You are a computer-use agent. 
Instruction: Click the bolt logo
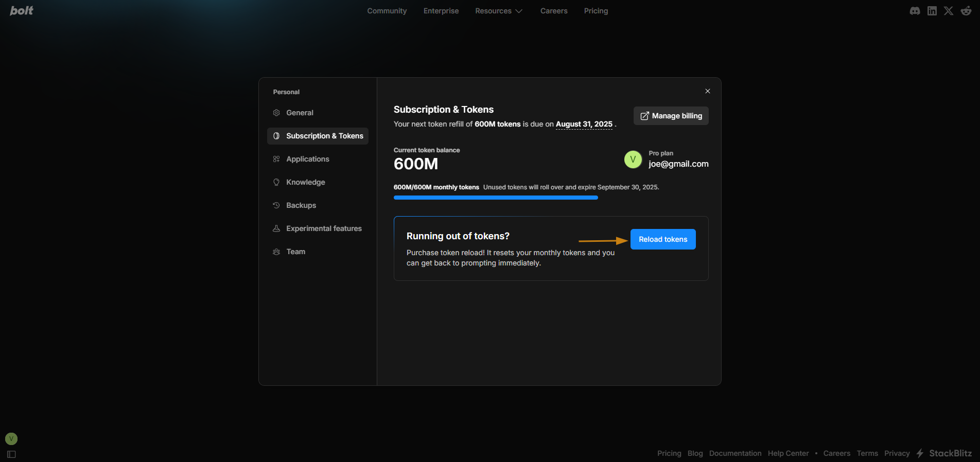[x=22, y=10]
